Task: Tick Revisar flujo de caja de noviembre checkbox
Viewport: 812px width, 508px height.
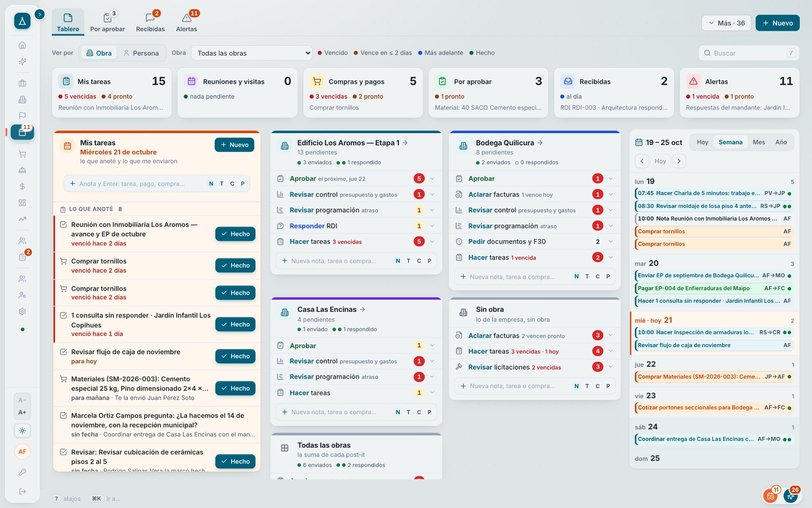Action: click(x=63, y=352)
